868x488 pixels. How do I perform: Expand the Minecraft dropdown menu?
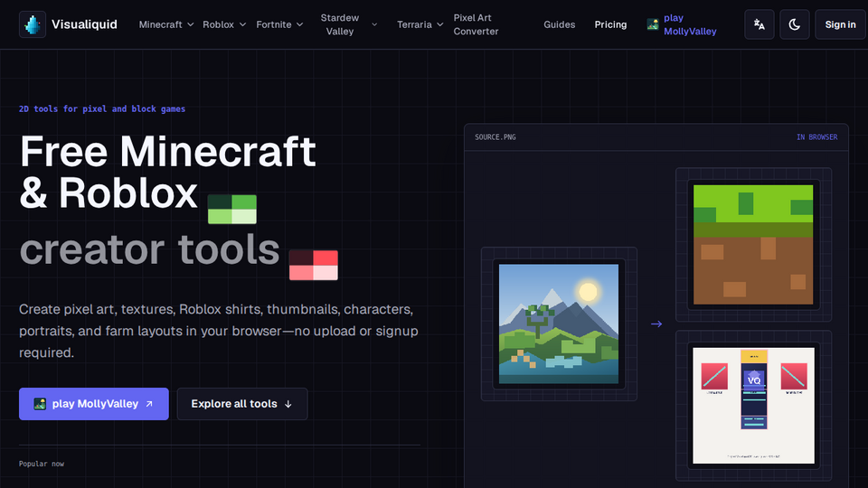click(166, 24)
